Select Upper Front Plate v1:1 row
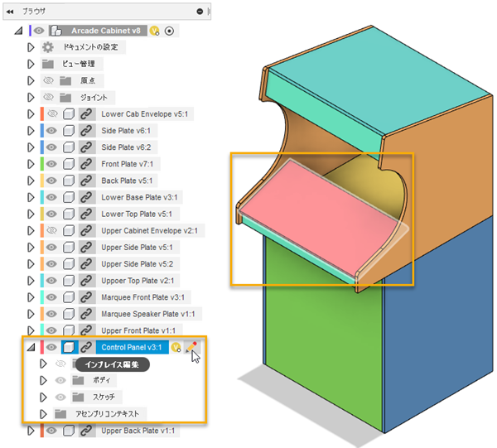Screen dimensions: 497x448 [x=138, y=330]
